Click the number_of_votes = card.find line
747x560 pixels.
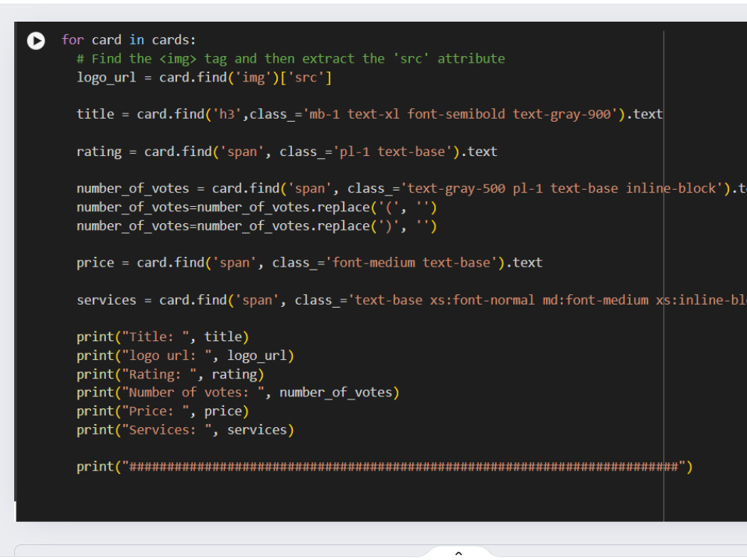[x=412, y=189]
